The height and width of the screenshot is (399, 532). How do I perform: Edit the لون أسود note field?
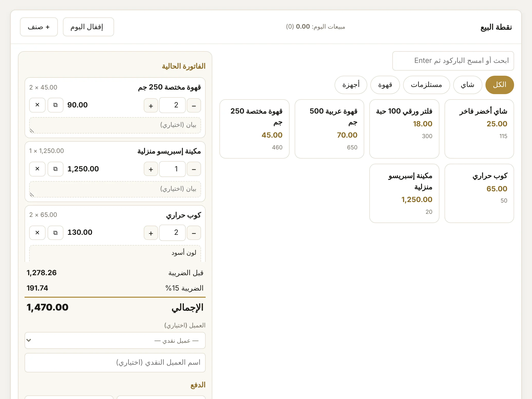(x=115, y=253)
